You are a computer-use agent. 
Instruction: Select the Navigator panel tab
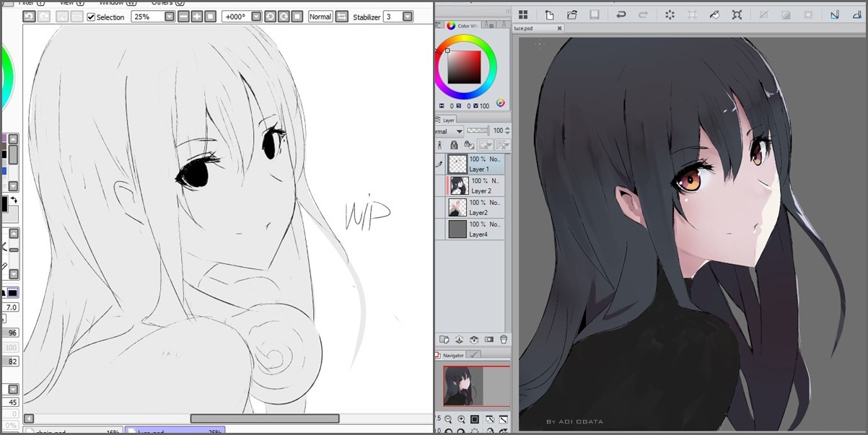[450, 355]
